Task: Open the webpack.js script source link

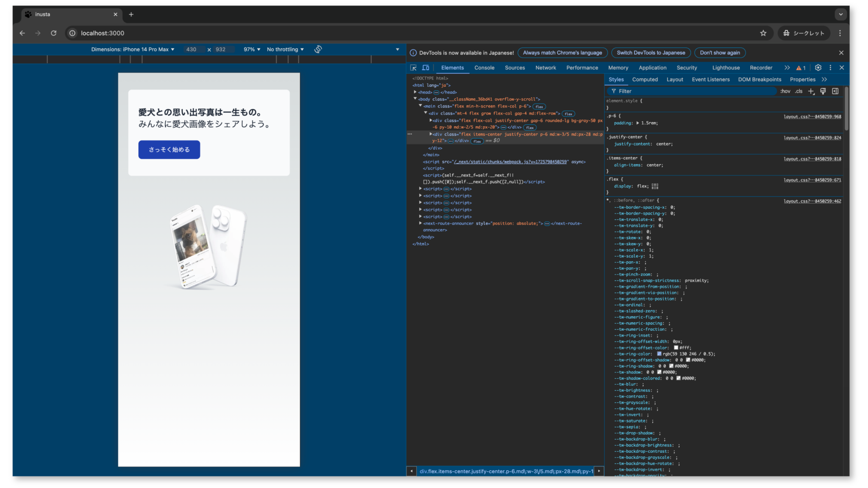Action: (510, 162)
